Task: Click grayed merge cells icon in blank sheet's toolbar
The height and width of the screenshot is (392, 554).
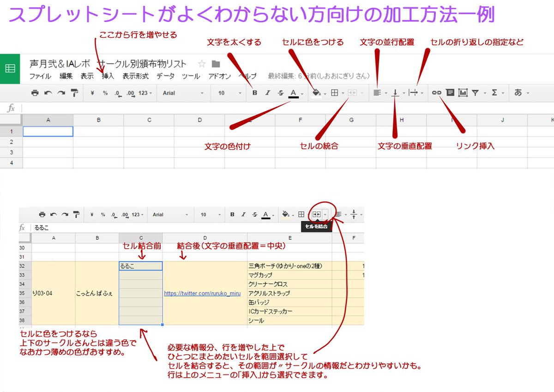Action: pyautogui.click(x=353, y=93)
